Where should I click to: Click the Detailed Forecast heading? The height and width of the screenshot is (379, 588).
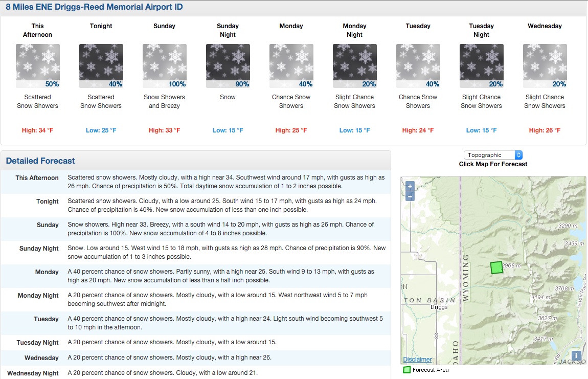(x=40, y=161)
